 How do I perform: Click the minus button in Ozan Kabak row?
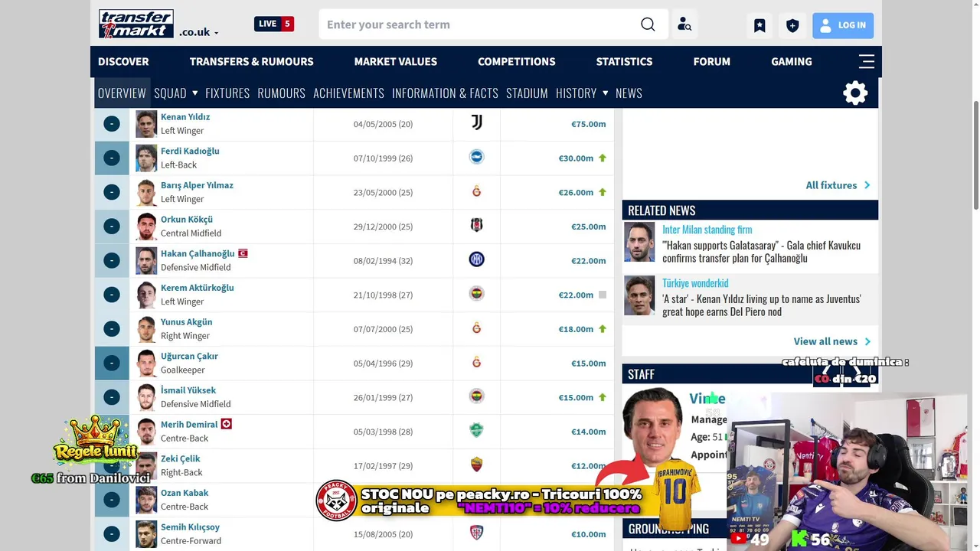click(112, 500)
